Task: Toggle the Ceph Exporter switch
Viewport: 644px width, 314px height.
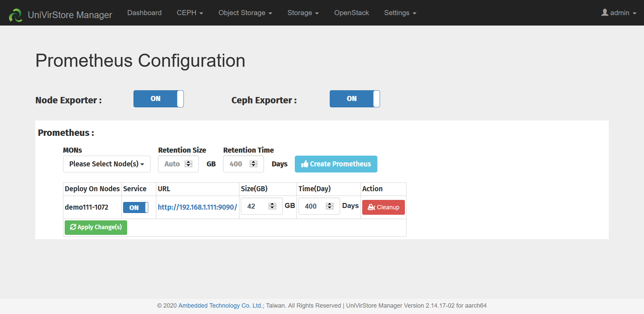Action: 355,99
